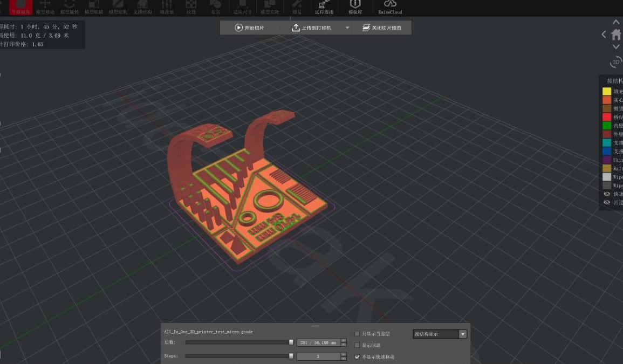Click the tan Raft legend swatch
Viewport: 623px width, 364px height.
click(607, 168)
